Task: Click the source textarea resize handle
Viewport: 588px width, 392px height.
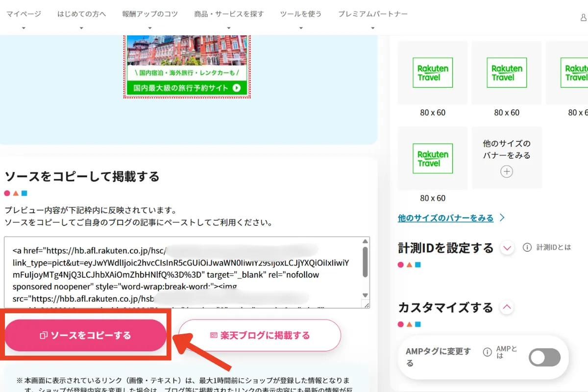Action: point(366,304)
